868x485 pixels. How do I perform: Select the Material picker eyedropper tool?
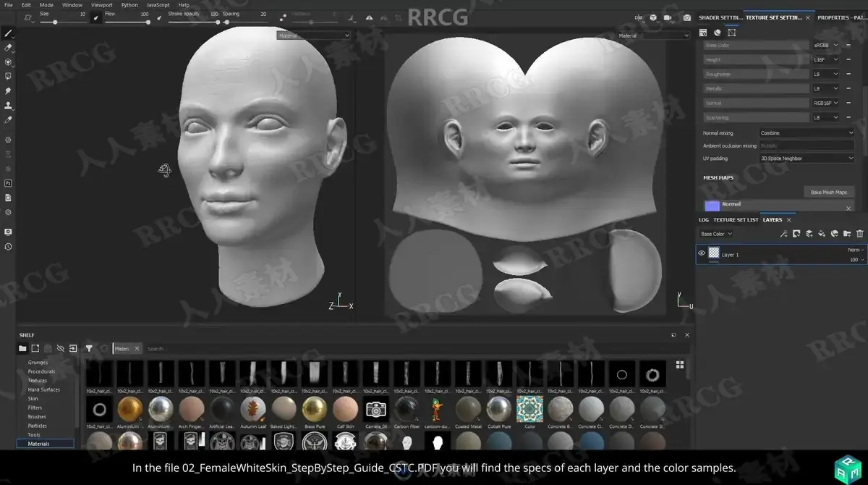8,119
